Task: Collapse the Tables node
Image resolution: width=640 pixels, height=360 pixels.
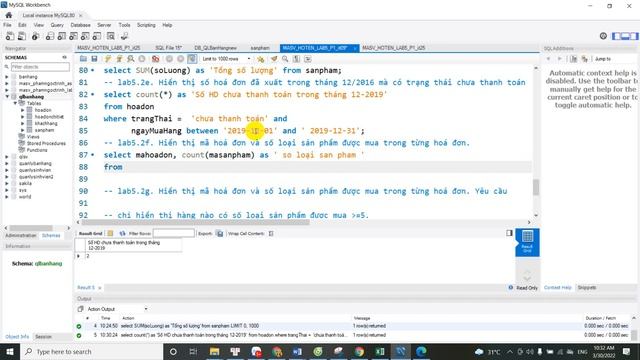Action: [x=15, y=103]
